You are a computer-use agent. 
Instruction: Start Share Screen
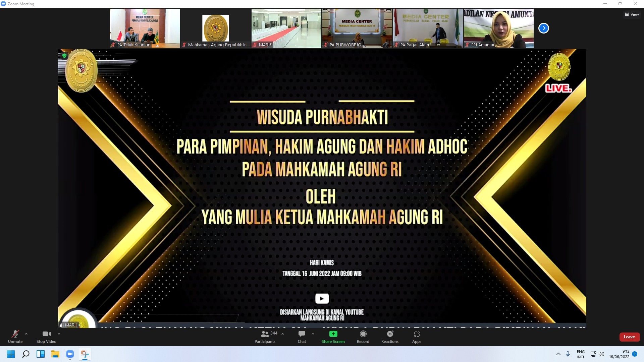click(x=333, y=337)
